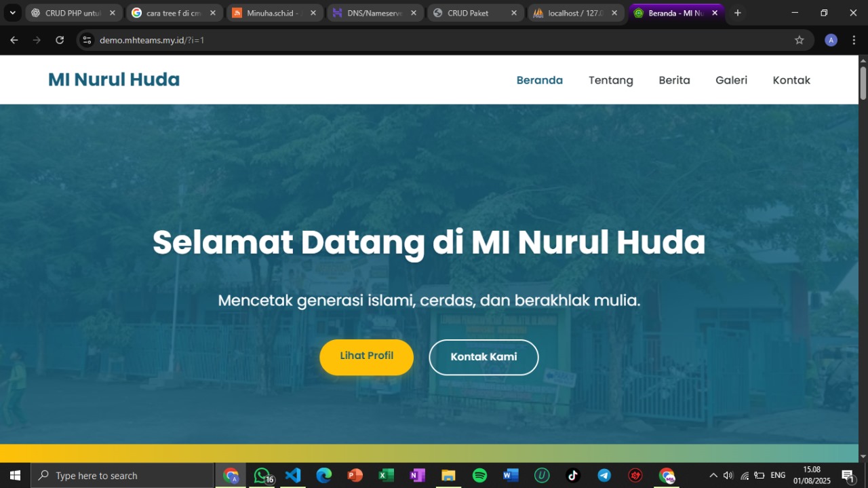Open the Galeri navigation item

(731, 79)
